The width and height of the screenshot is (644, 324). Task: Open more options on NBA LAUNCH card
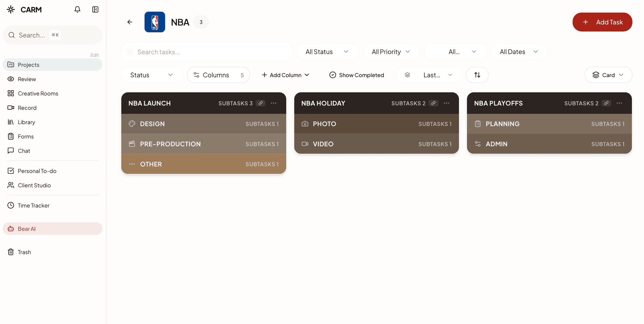[x=274, y=103]
